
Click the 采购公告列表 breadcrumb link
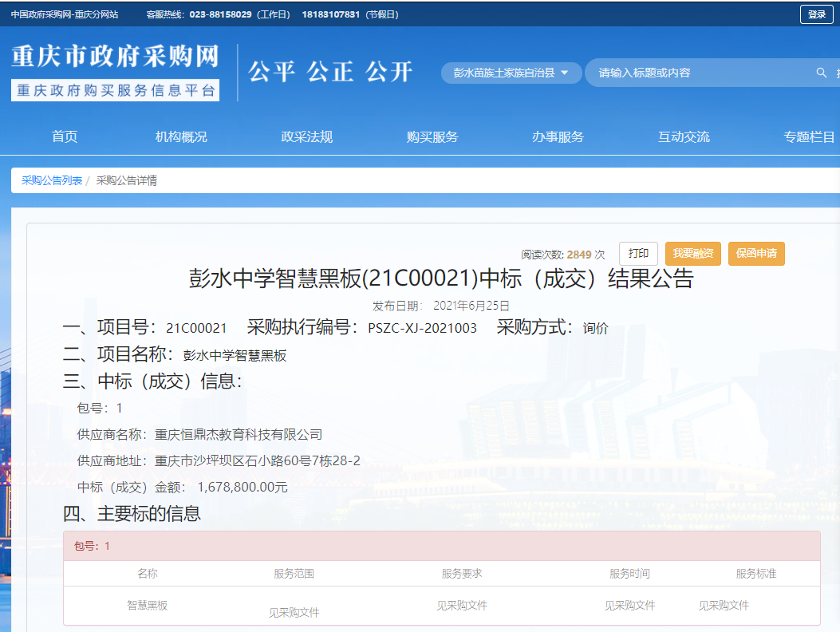point(52,180)
